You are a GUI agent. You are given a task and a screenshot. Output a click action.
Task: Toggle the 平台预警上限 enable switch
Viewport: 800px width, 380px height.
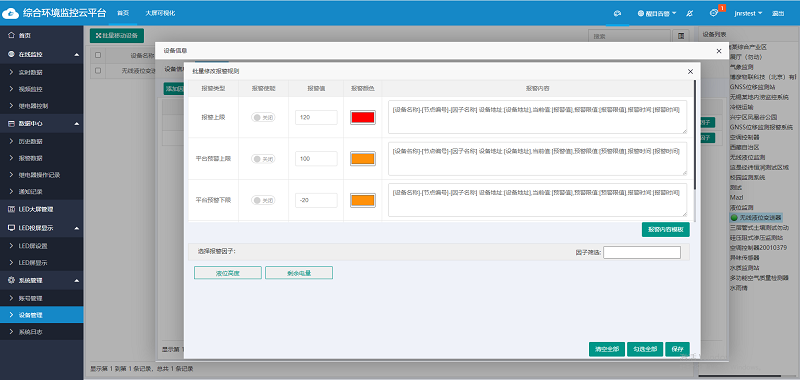(263, 159)
